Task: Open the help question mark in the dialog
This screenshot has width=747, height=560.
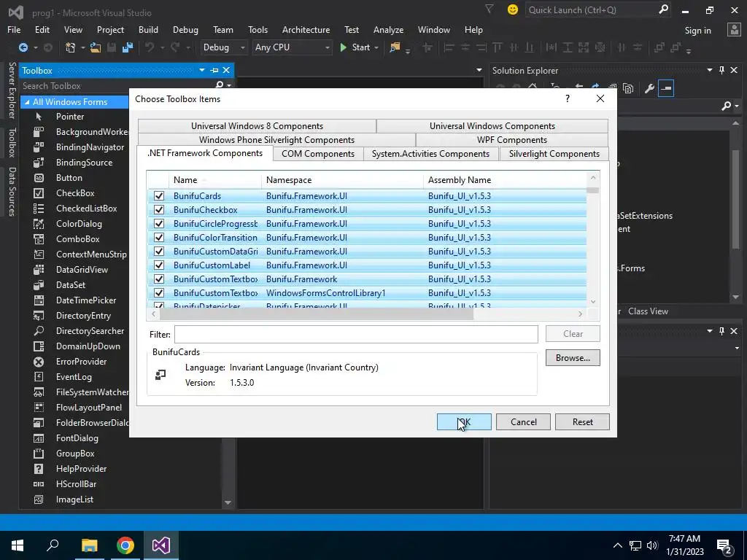Action: (x=567, y=98)
